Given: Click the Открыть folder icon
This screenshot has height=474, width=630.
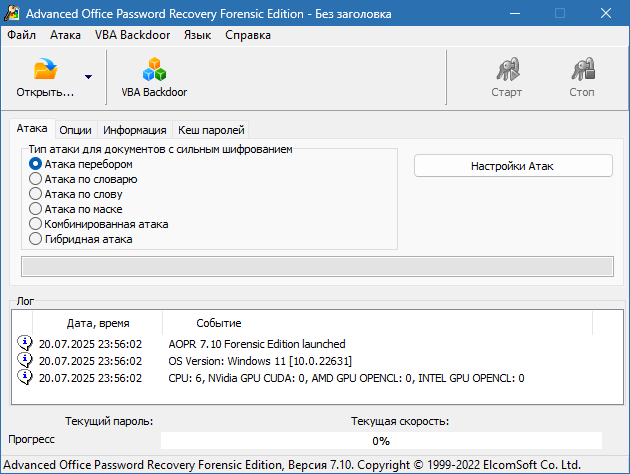Looking at the screenshot, I should pos(45,69).
